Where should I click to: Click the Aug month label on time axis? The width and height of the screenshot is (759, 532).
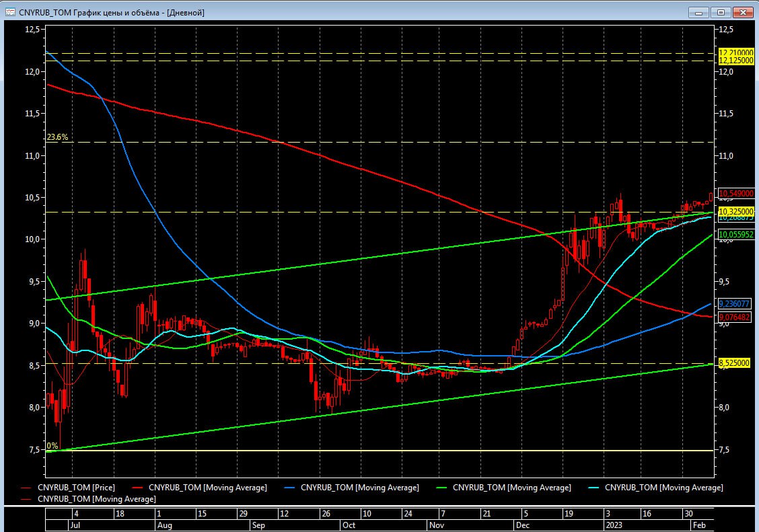coord(165,525)
